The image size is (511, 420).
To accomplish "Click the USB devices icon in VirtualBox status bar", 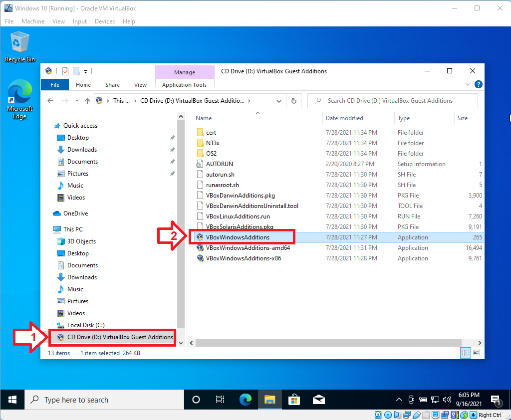I will pos(416,415).
